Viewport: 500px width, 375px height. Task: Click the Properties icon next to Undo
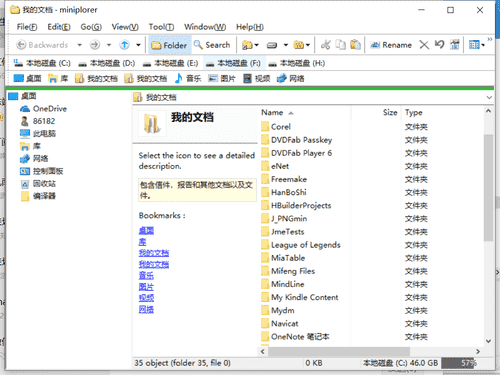coord(455,44)
